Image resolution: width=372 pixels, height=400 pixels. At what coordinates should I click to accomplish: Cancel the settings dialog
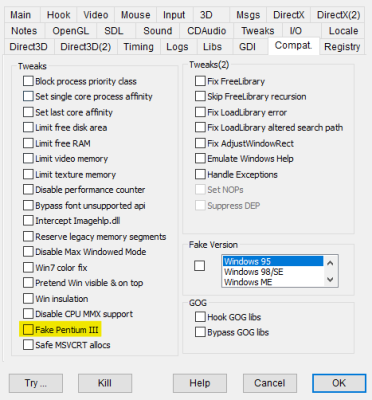point(270,383)
